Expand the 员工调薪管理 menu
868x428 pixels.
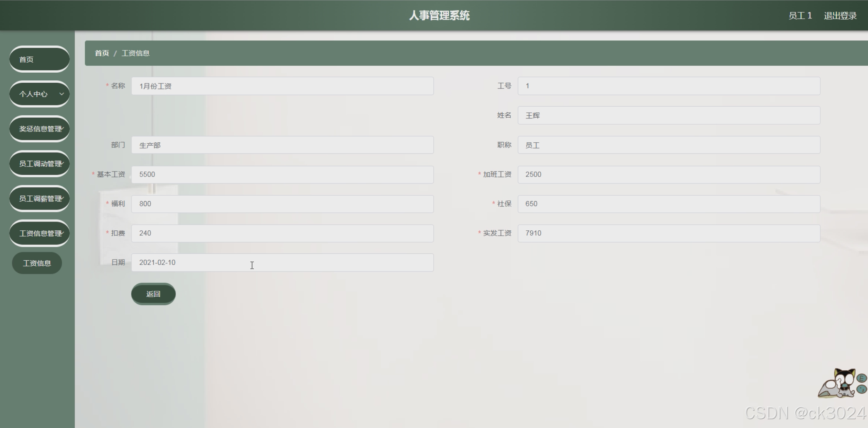[40, 199]
